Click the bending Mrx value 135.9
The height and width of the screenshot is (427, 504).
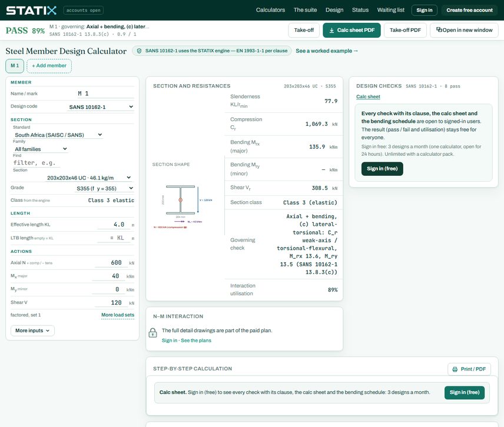click(317, 146)
